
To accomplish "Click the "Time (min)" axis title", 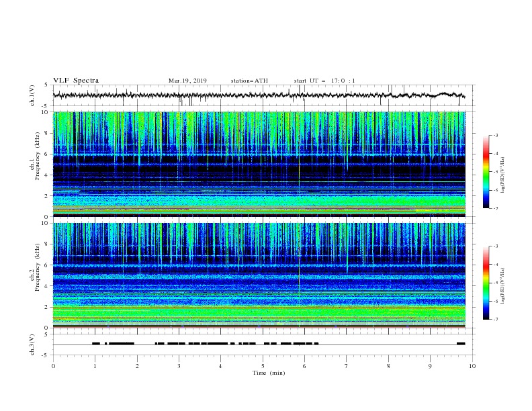I will 269,373.
